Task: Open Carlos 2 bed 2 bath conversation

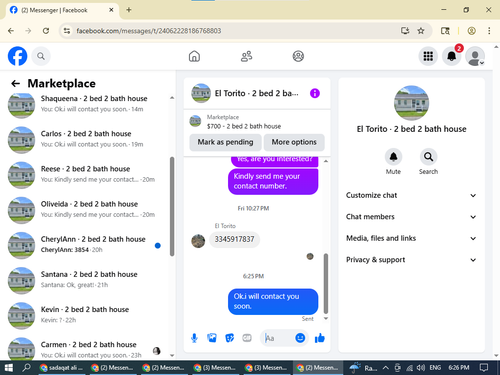Action: (x=87, y=139)
